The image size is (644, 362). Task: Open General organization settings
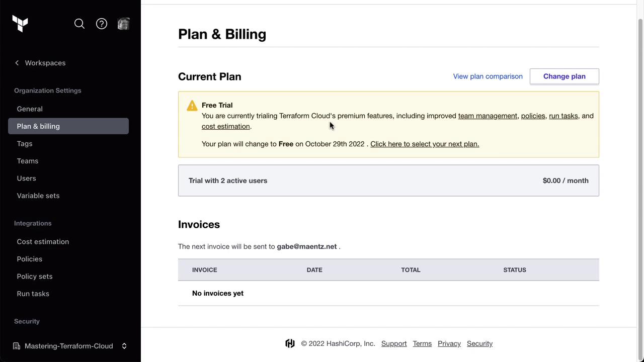coord(30,109)
